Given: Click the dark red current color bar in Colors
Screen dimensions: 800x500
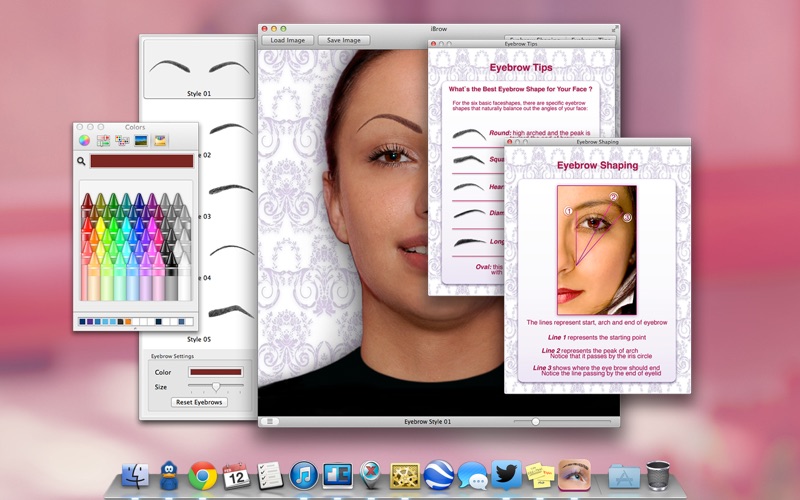Looking at the screenshot, I should pyautogui.click(x=142, y=161).
